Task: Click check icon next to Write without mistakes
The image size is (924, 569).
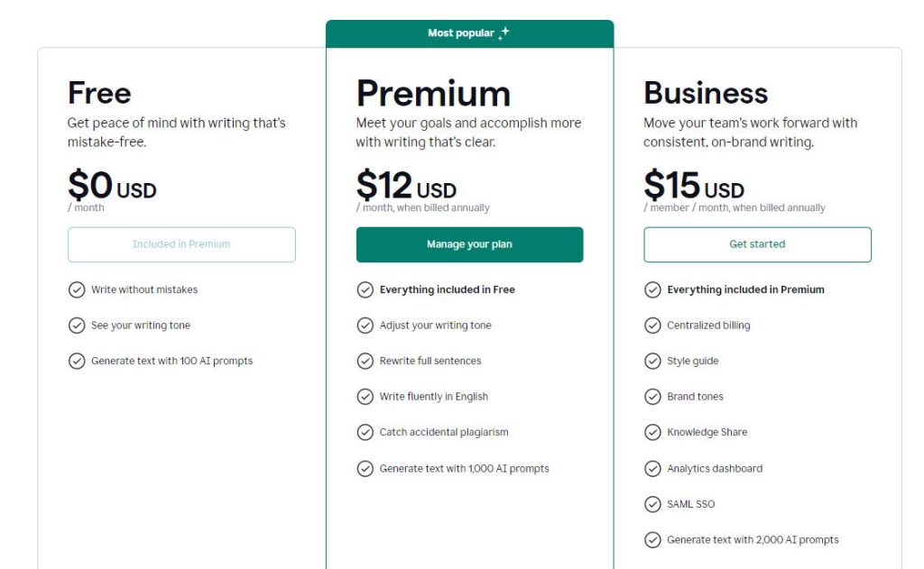Action: point(77,289)
